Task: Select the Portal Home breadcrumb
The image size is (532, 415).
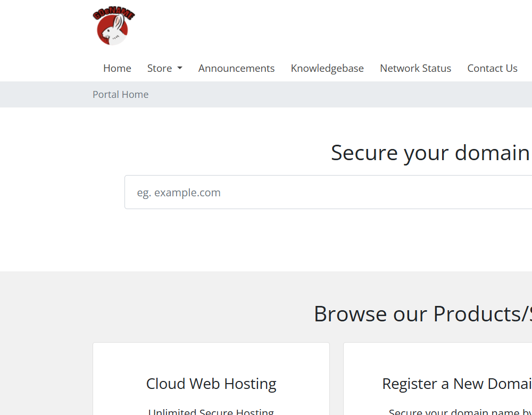Action: (x=120, y=94)
